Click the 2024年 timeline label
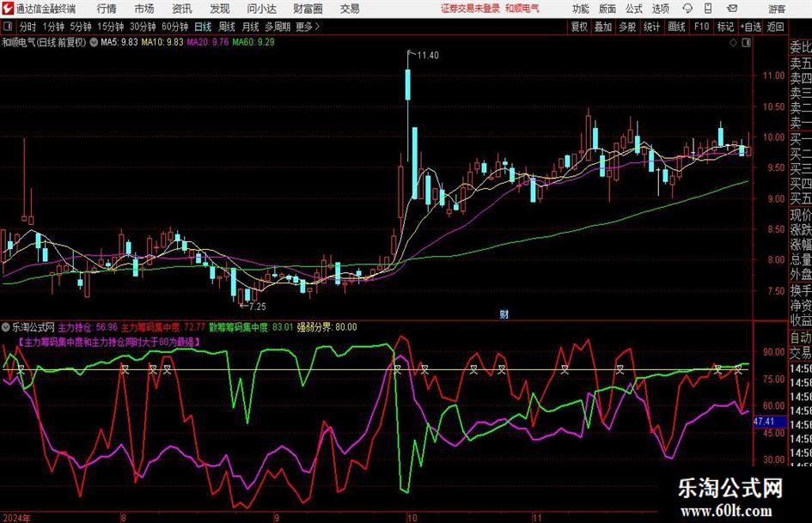This screenshot has height=523, width=812. (x=16, y=518)
